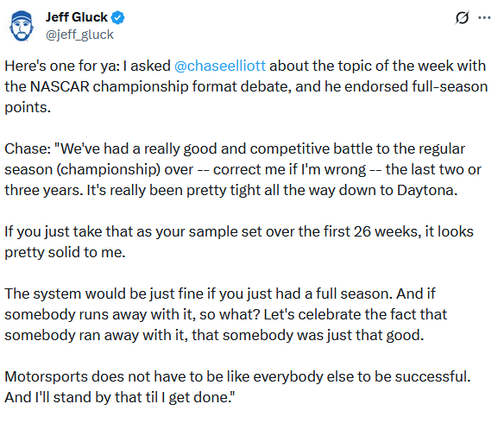This screenshot has width=504, height=423.
Task: Open the @jeff_gluck handle link
Action: (79, 35)
